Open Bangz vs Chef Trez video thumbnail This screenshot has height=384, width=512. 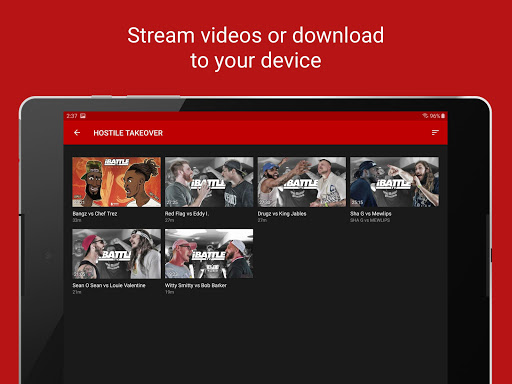pyautogui.click(x=116, y=182)
